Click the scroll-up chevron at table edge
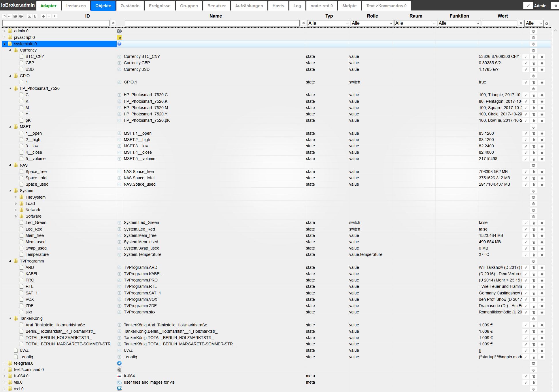 tap(555, 31)
